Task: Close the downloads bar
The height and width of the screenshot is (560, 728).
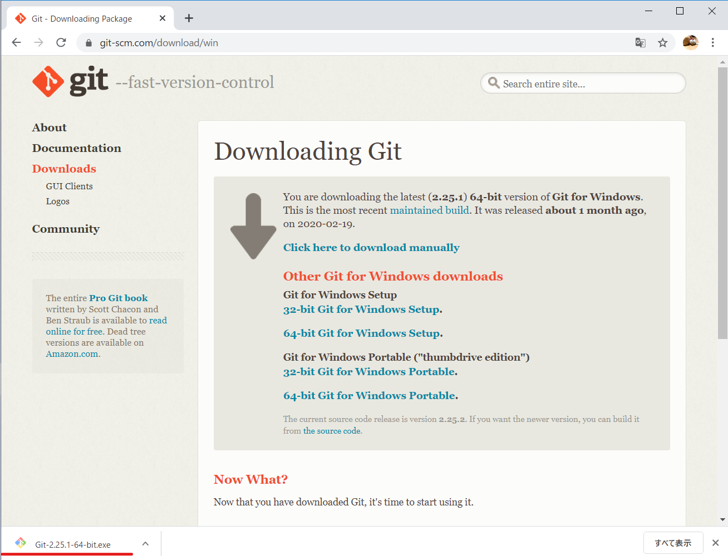Action: tap(716, 543)
